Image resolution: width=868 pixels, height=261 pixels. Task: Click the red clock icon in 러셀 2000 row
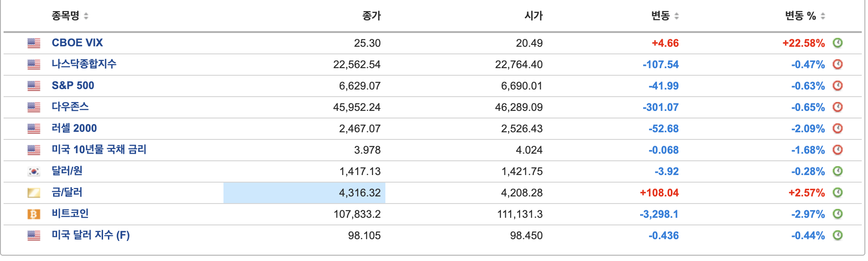pos(838,128)
